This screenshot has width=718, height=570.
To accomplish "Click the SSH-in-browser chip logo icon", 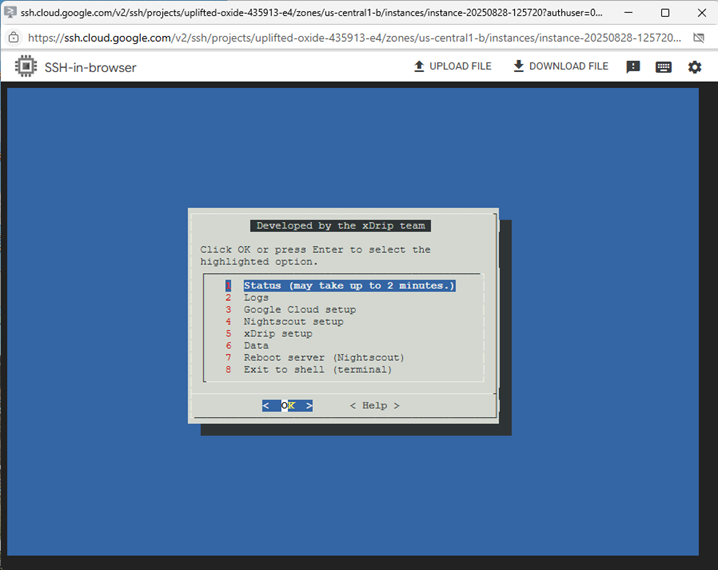I will coord(26,67).
